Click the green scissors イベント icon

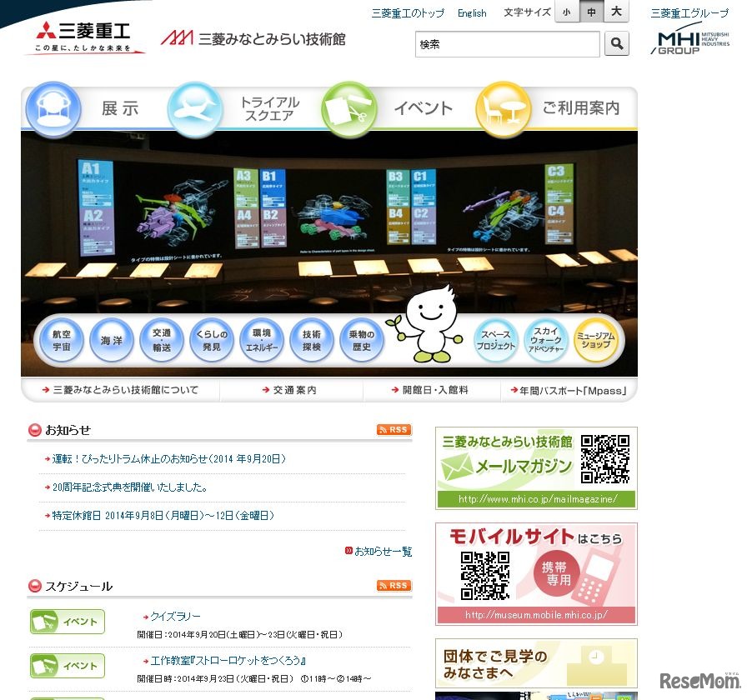(348, 109)
